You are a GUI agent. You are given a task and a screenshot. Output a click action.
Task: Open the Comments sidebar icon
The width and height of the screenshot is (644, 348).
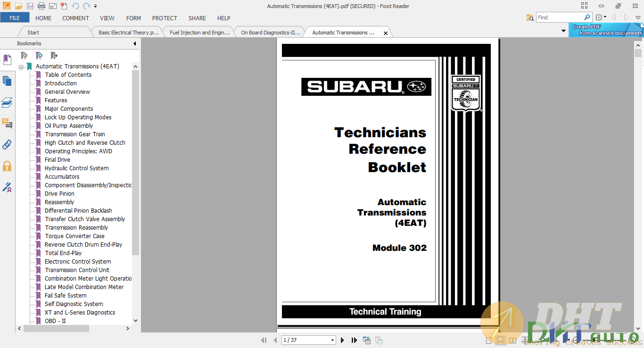7,124
